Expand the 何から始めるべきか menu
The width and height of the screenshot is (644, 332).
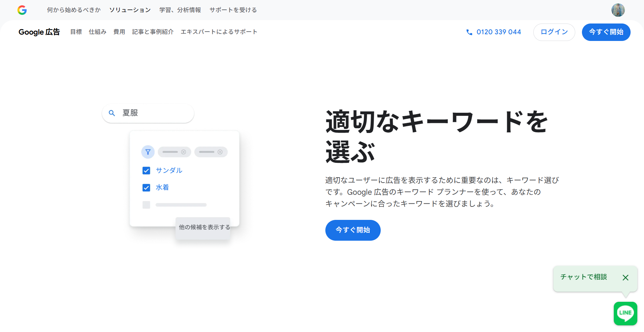pyautogui.click(x=74, y=10)
